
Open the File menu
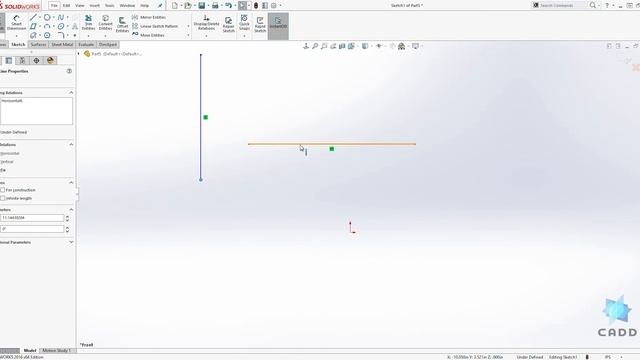pyautogui.click(x=54, y=5)
